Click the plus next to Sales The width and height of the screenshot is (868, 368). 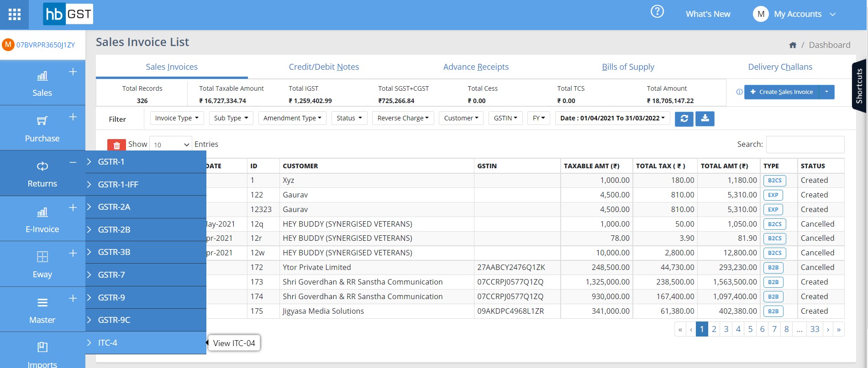[73, 72]
